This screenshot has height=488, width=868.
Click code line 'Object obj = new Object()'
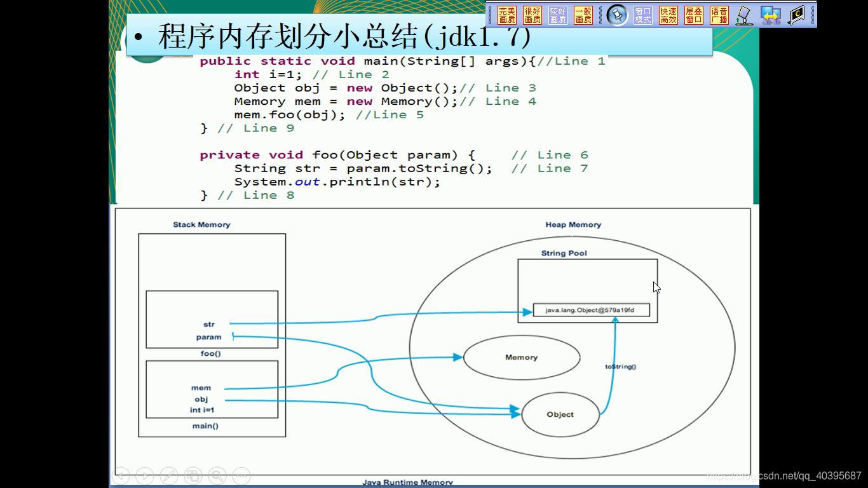[385, 88]
